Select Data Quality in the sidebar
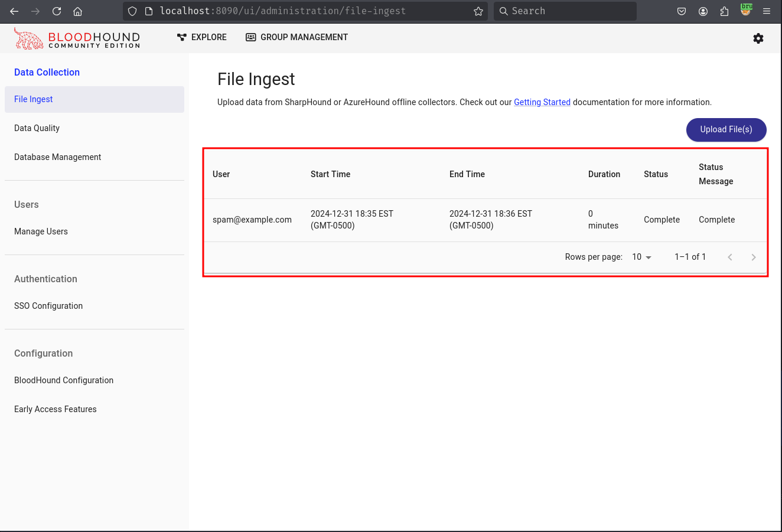782x532 pixels. [x=37, y=128]
